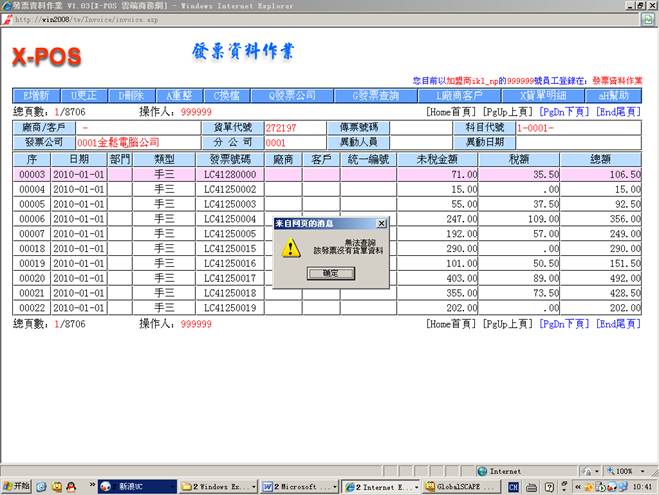This screenshot has height=495, width=659.
Task: Click the CH language indicator in taskbar
Action: coord(512,486)
